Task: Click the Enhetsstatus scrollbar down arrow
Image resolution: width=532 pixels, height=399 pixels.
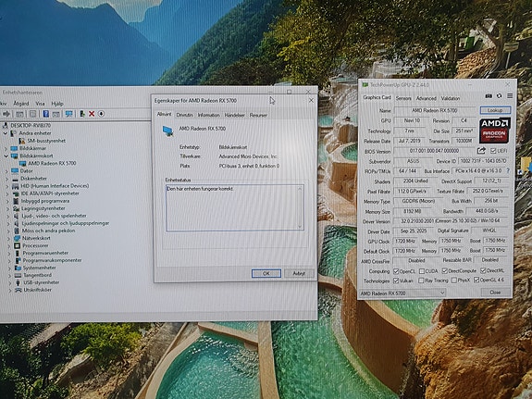Action: [x=300, y=227]
